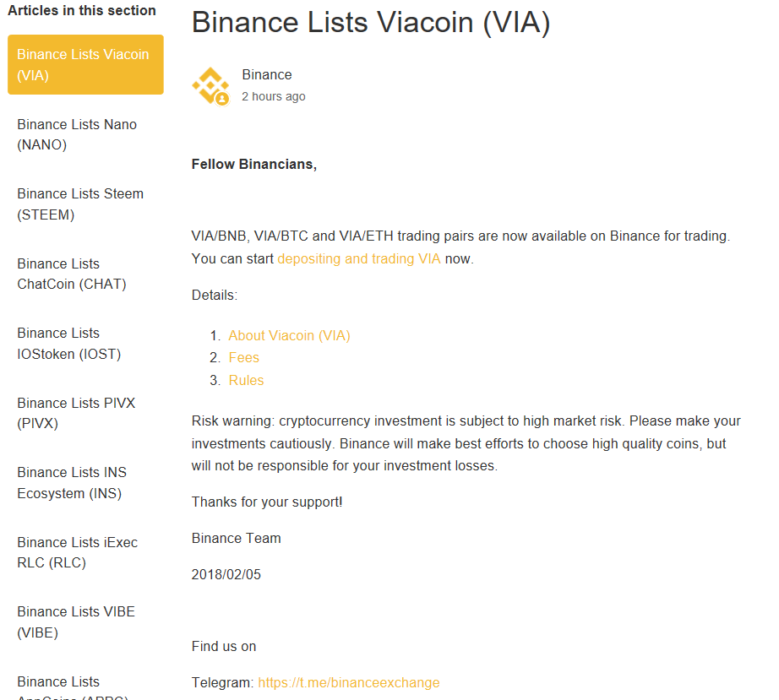The width and height of the screenshot is (779, 700).
Task: Click the article title Binance Lists Viacoin
Action: (x=371, y=22)
